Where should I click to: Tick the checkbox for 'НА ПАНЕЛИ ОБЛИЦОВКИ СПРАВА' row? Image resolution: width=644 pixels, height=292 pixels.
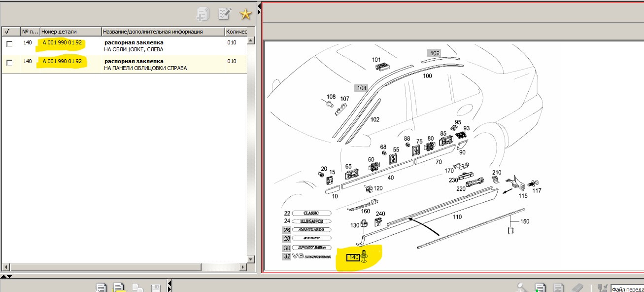[9, 63]
